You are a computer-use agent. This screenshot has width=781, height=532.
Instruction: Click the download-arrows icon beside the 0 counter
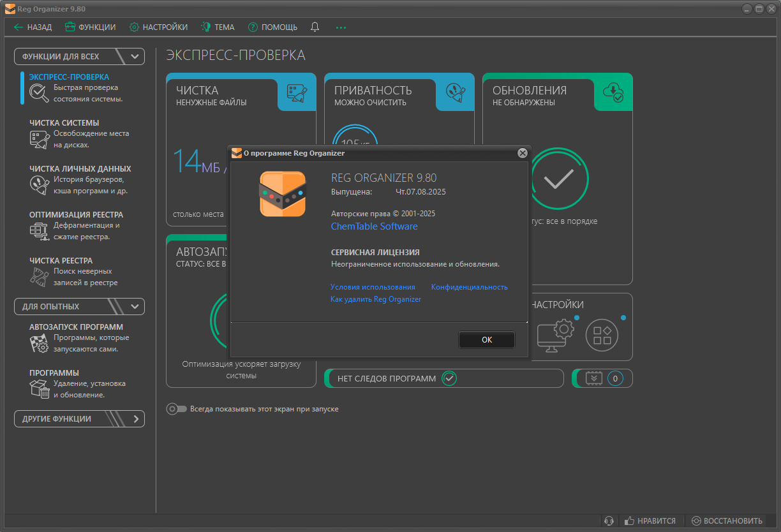tap(594, 378)
